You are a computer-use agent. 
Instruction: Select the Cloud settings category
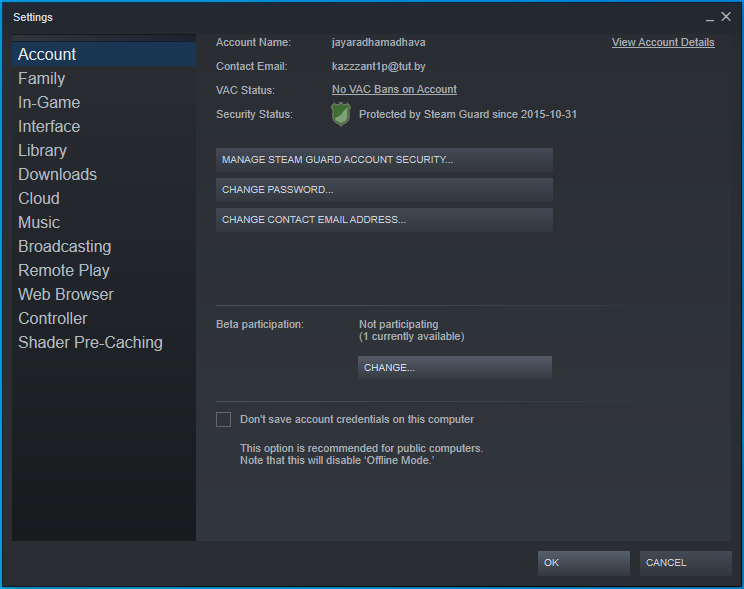(104, 198)
